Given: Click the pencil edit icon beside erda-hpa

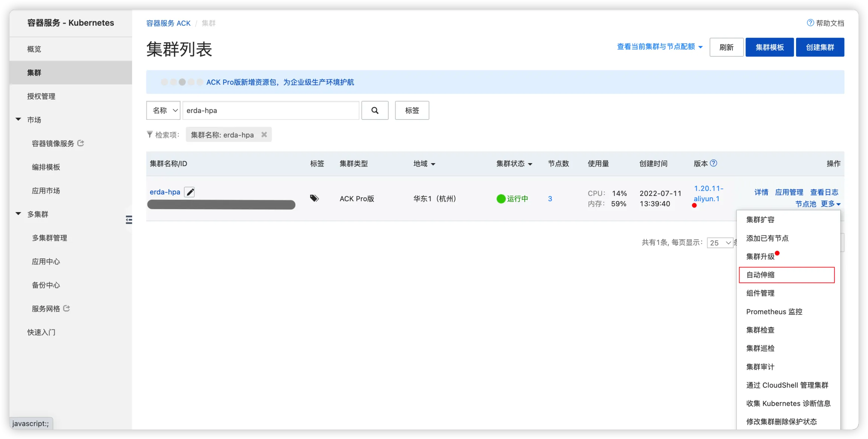Looking at the screenshot, I should click(190, 192).
